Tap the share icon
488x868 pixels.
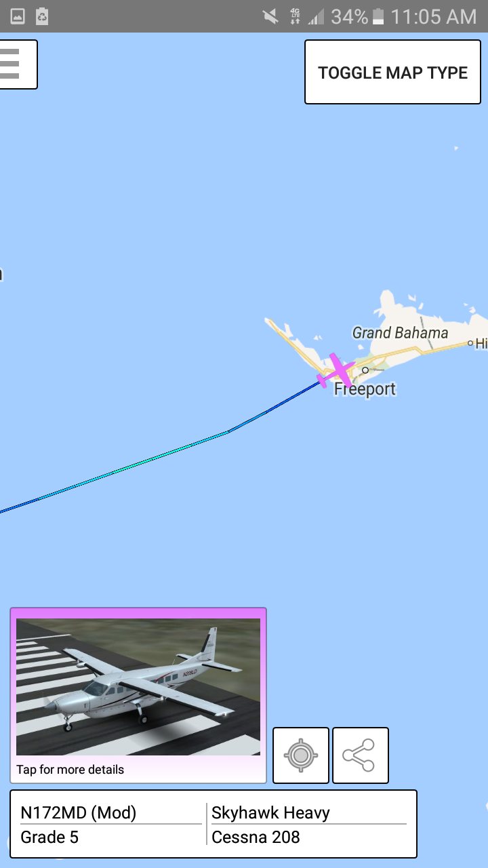[x=361, y=755]
